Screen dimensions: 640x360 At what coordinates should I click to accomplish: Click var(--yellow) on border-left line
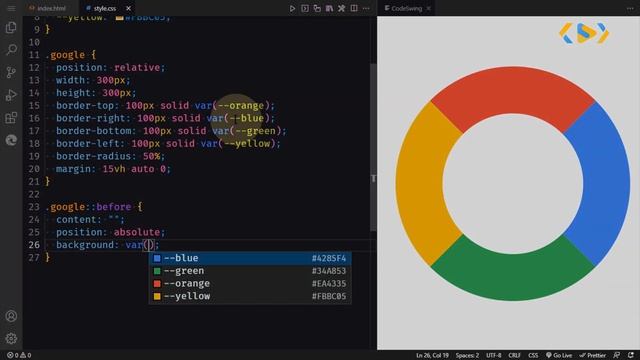[x=238, y=143]
